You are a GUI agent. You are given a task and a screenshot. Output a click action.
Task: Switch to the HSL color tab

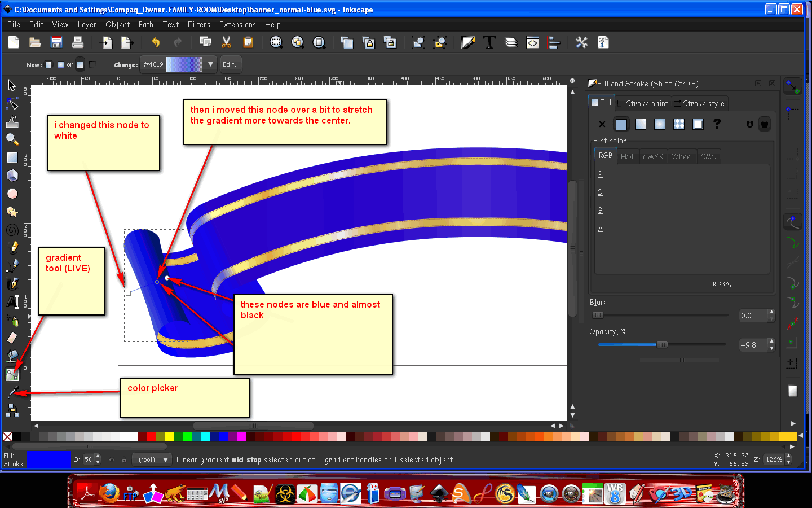pos(628,156)
